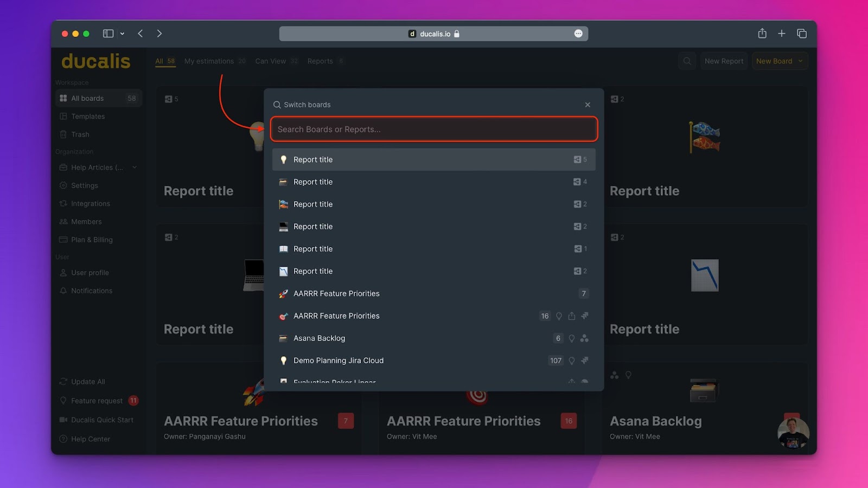Open a new browser tab with plus icon
This screenshot has width=868, height=488.
click(782, 34)
